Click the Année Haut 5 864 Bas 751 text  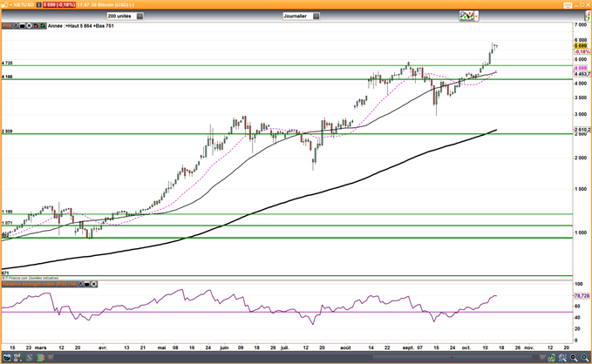coord(81,25)
